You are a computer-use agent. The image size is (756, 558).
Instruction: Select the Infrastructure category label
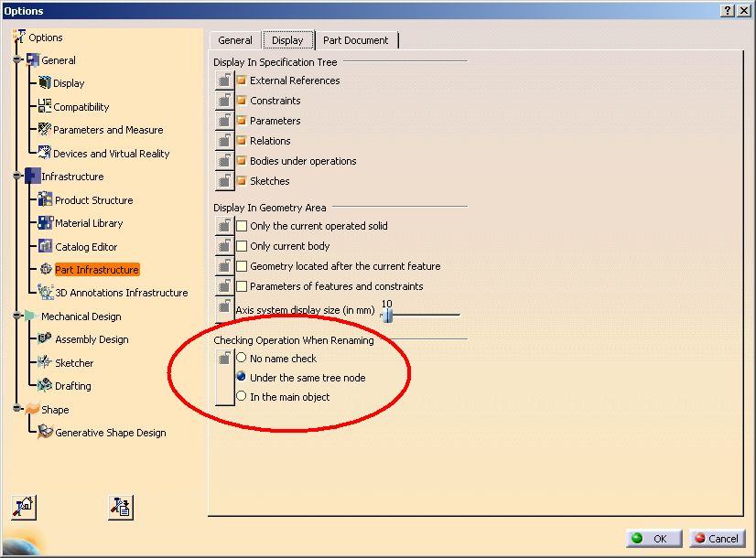tap(72, 177)
